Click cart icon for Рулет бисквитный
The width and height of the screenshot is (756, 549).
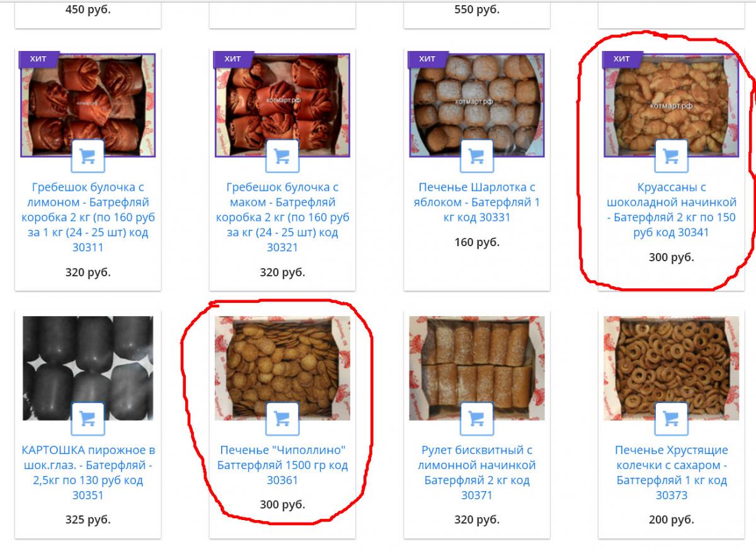477,419
